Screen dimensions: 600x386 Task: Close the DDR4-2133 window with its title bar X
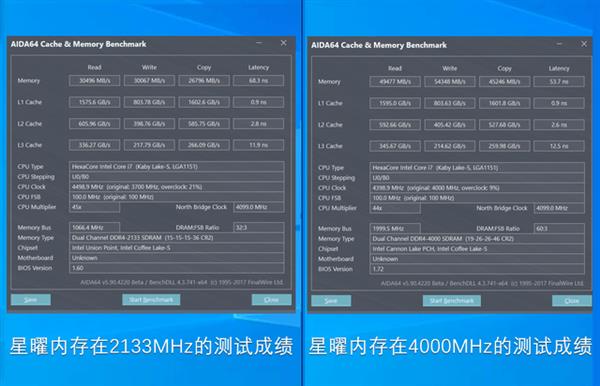coord(283,43)
